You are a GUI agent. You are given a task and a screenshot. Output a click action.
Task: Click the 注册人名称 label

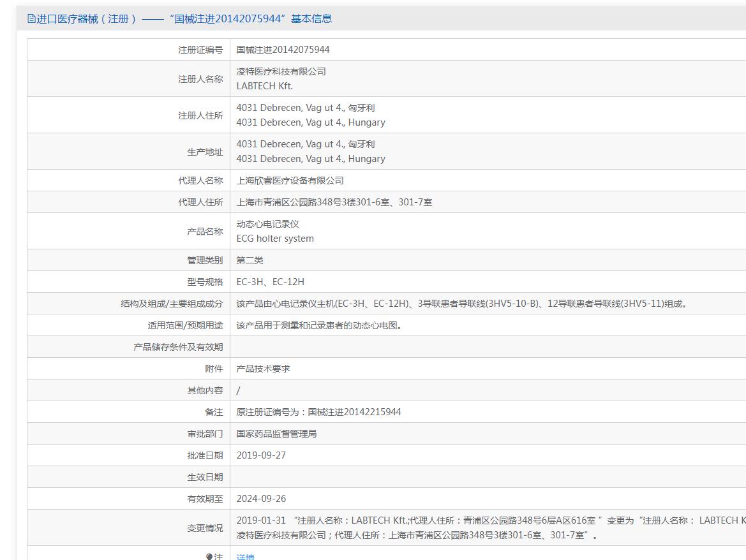pos(200,79)
